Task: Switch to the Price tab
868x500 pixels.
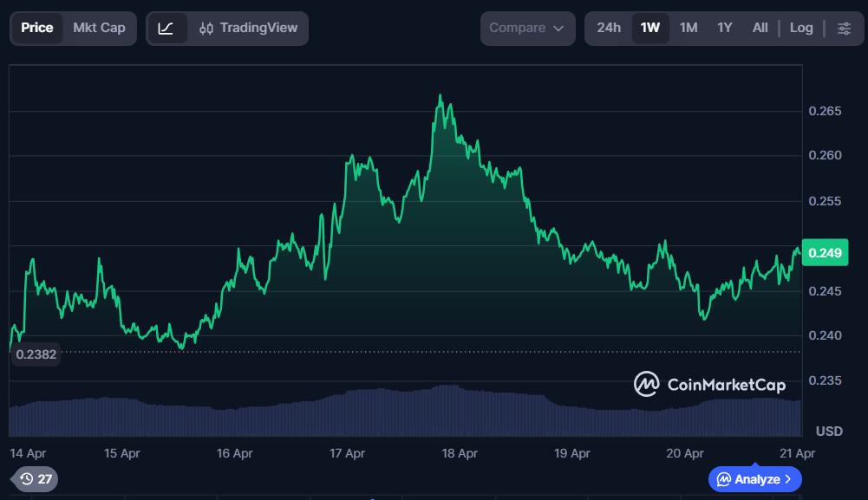Action: [37, 28]
